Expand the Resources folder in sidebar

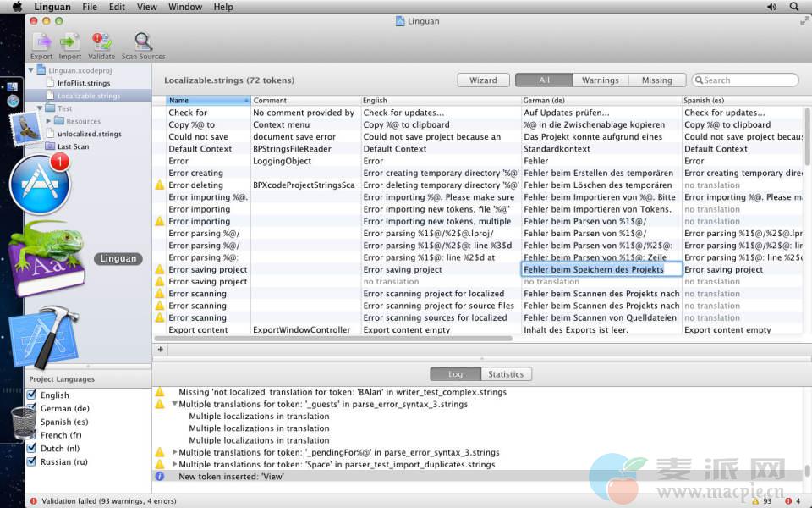pyautogui.click(x=49, y=121)
